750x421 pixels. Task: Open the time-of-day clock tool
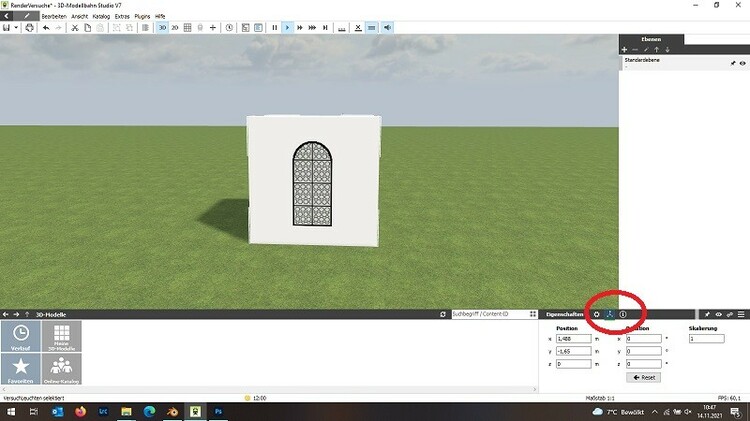[229, 28]
